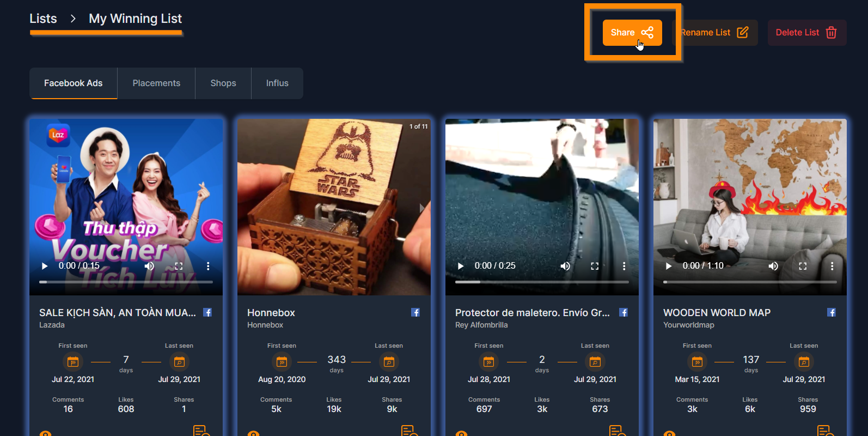This screenshot has height=436, width=868.
Task: Open the Yourworldmap advertiser name
Action: tap(689, 325)
